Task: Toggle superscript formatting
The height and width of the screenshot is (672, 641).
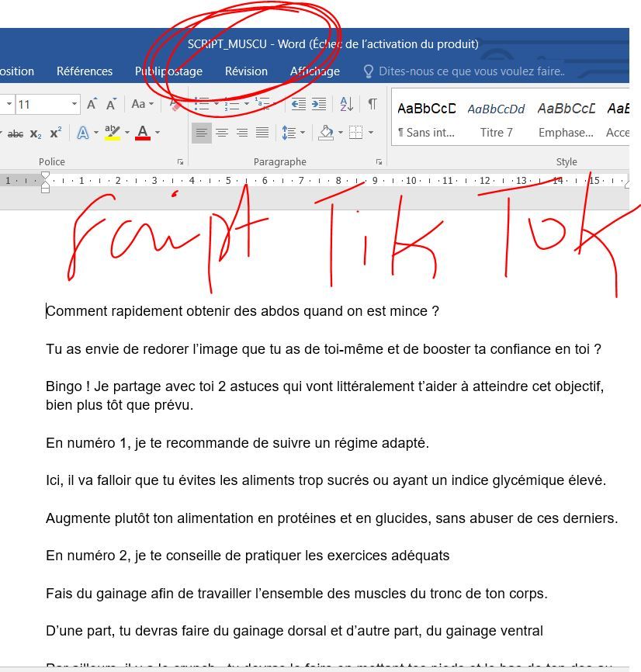Action: [56, 133]
